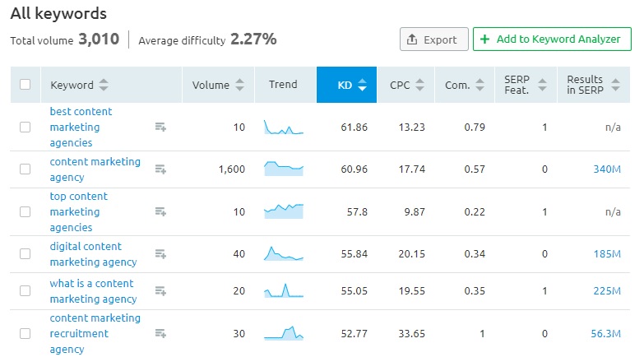Check the box for 'best content marketing agencies'
This screenshot has height=357, width=644.
click(x=25, y=127)
